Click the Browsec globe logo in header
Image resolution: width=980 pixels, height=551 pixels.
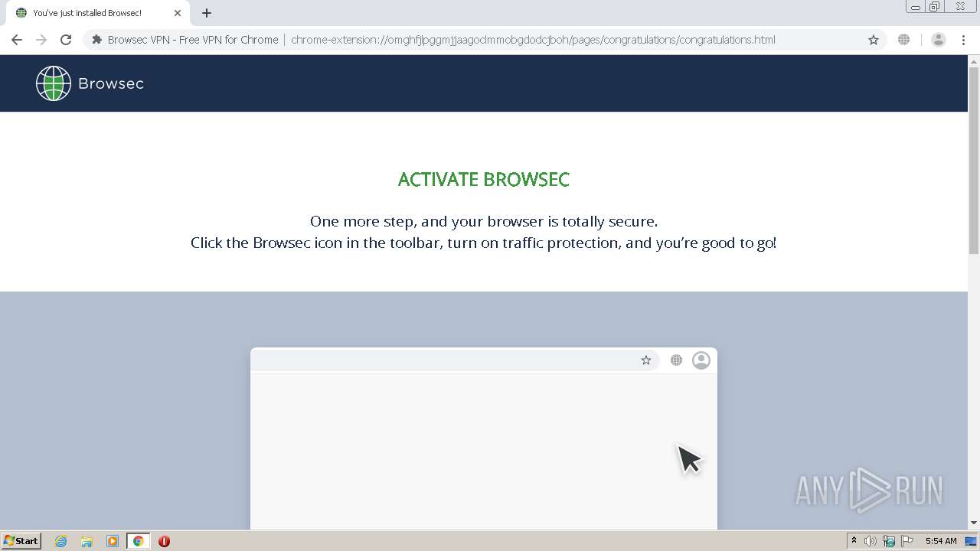(54, 83)
